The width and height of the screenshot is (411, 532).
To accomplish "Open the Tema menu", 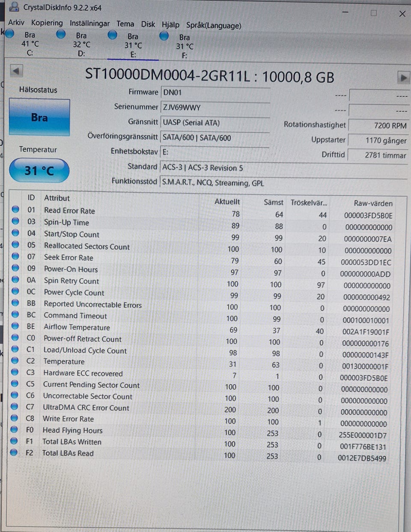I will (125, 24).
